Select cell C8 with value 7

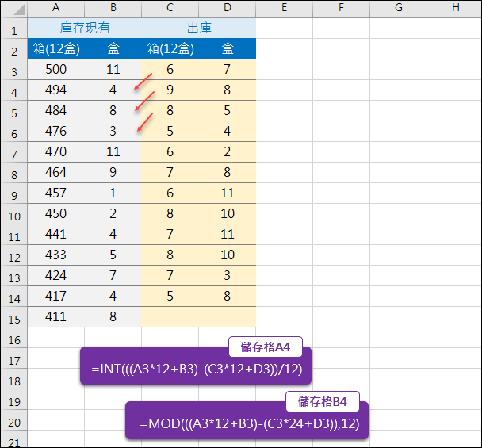click(x=170, y=172)
